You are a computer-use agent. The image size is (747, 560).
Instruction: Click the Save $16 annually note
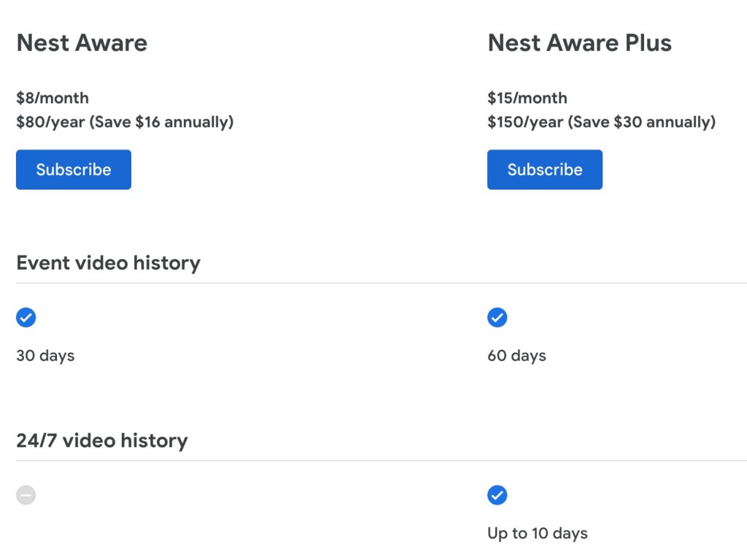click(x=161, y=122)
